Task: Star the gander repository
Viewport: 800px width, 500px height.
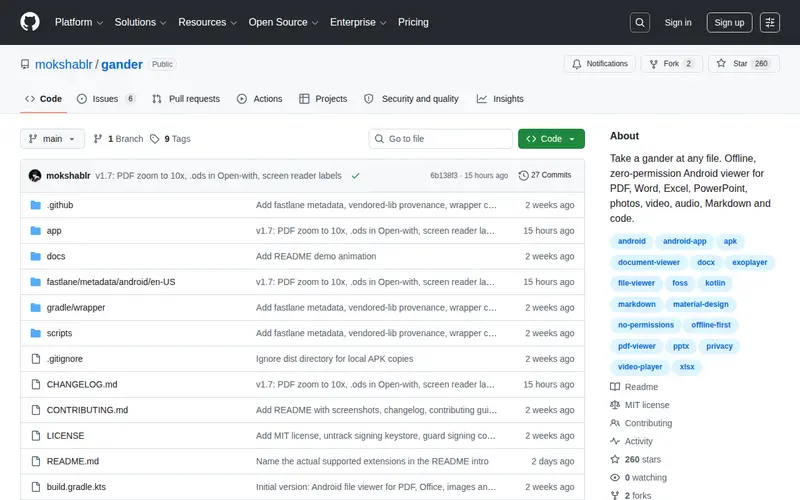Action: (x=743, y=64)
